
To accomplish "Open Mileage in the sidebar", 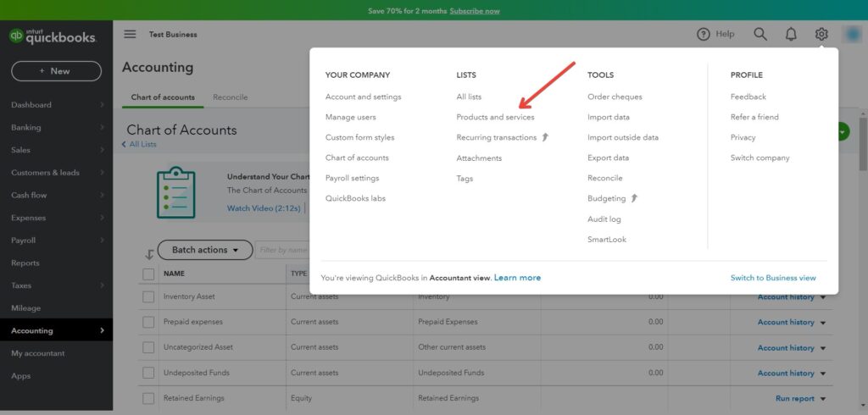I will click(x=25, y=308).
